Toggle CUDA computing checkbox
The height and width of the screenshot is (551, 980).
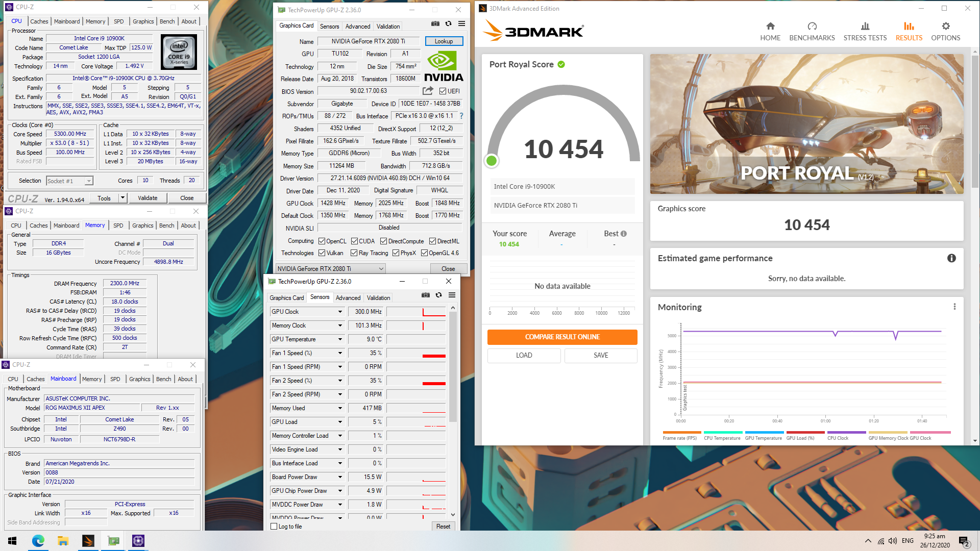point(354,241)
